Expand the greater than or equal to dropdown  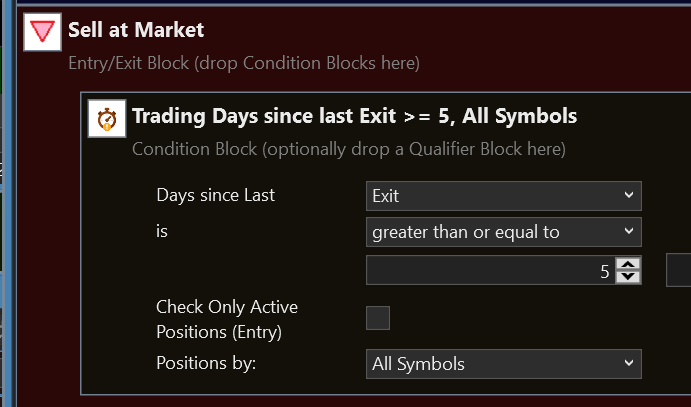(503, 232)
